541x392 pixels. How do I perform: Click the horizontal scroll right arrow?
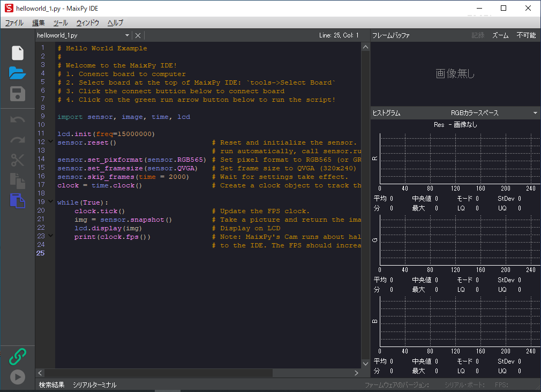(x=356, y=373)
